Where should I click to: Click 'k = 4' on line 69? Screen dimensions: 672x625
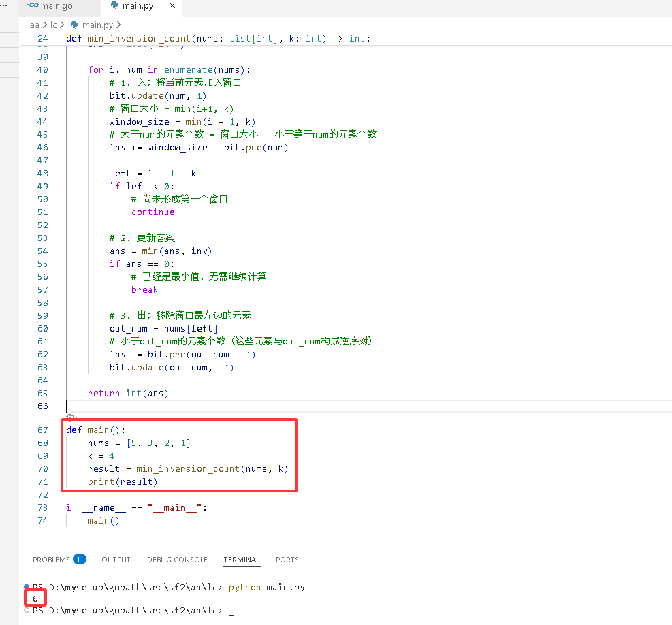(x=101, y=455)
